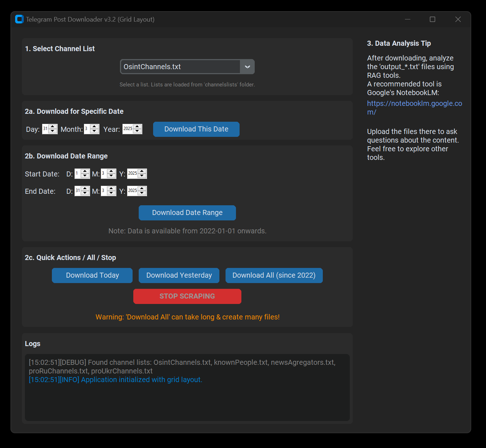Click the INFO 'Application initialized' log line
Screen dimensions: 486x448
116,380
